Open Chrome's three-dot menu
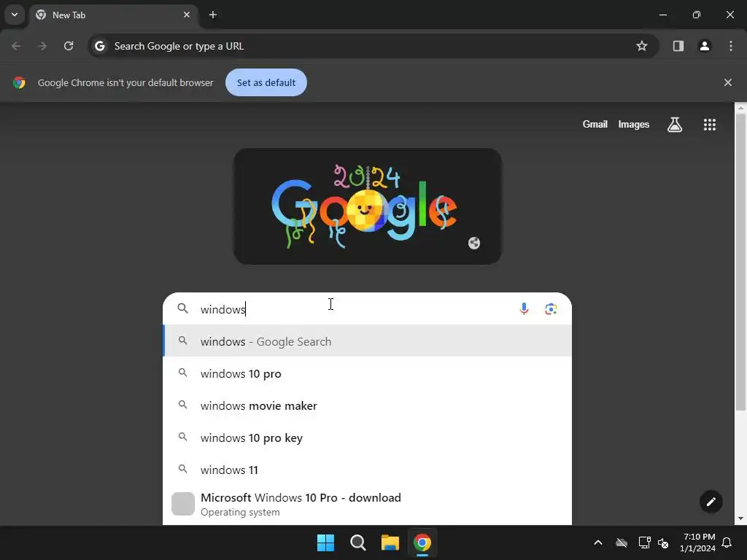Viewport: 747px width, 560px height. coord(731,46)
